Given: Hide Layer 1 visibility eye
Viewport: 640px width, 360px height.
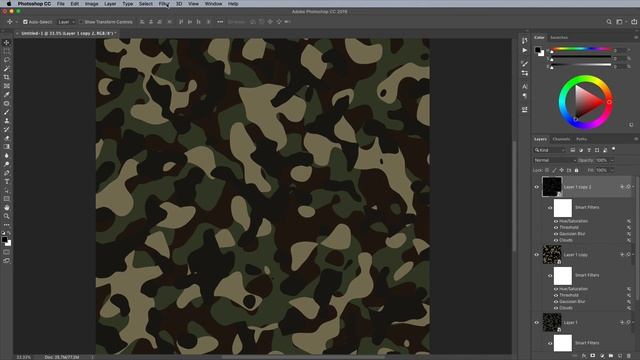Looking at the screenshot, I should pos(537,322).
